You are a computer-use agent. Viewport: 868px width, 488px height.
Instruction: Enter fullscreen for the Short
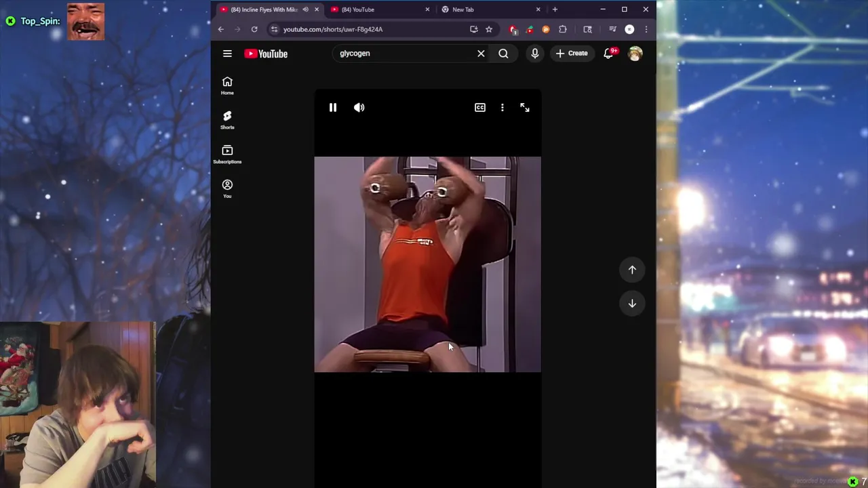click(525, 108)
